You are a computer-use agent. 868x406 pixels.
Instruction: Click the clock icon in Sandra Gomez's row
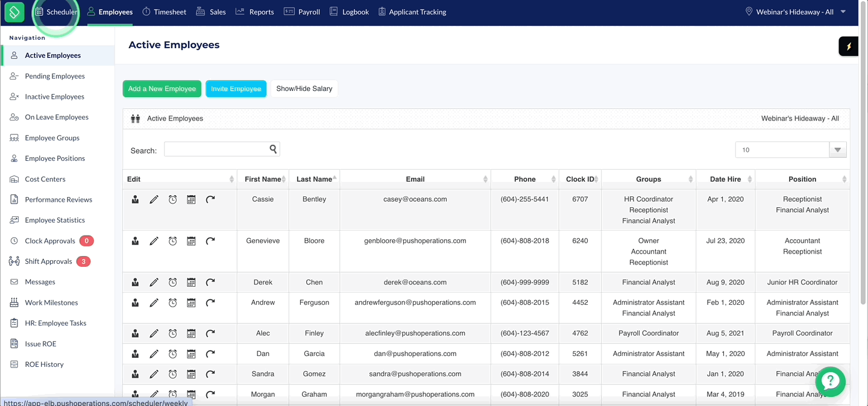point(172,374)
